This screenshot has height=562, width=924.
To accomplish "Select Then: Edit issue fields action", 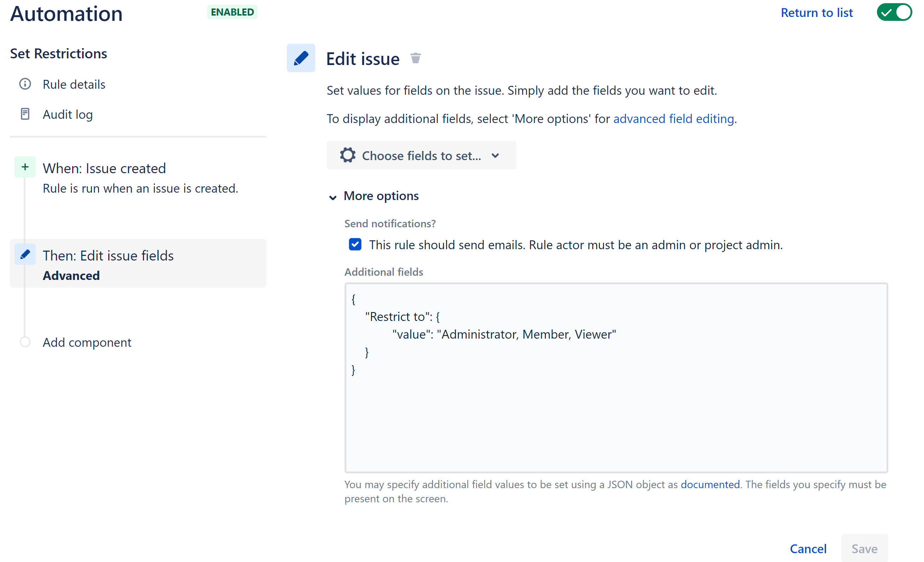I will 138,263.
